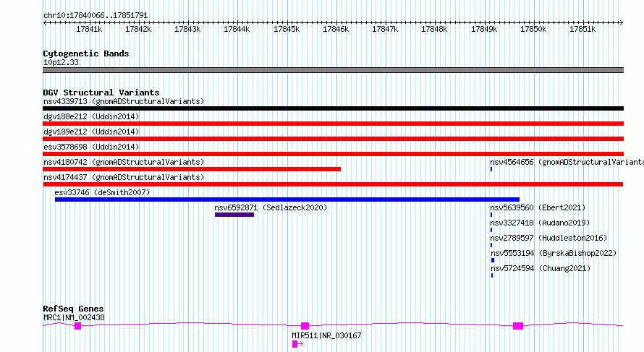Click the 17850k ruler label

point(533,29)
